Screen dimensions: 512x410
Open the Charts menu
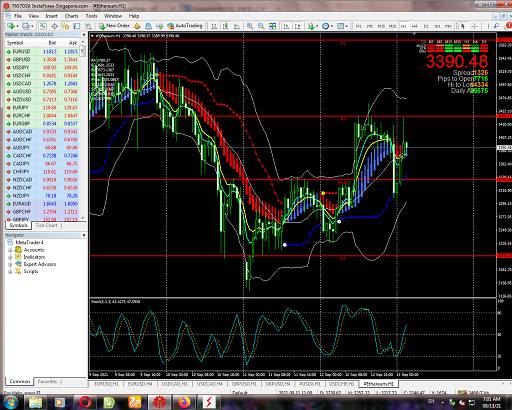coord(71,16)
